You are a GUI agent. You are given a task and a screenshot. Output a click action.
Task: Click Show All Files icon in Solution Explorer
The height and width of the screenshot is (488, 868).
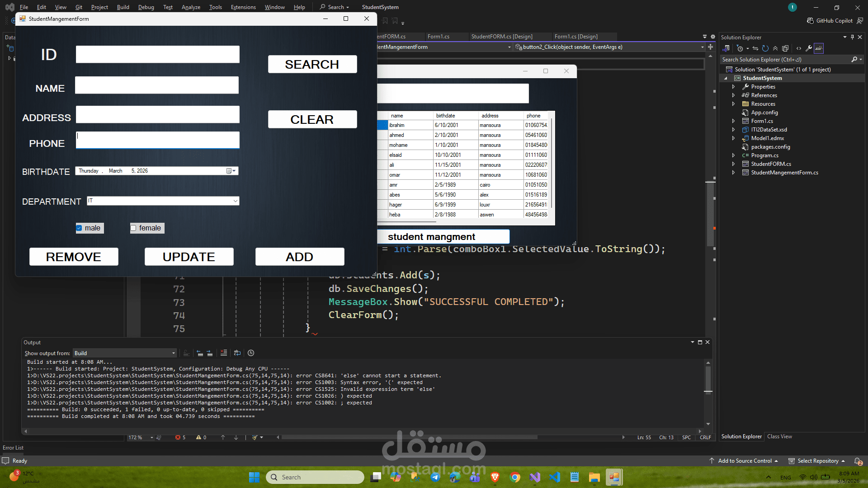[x=786, y=48]
